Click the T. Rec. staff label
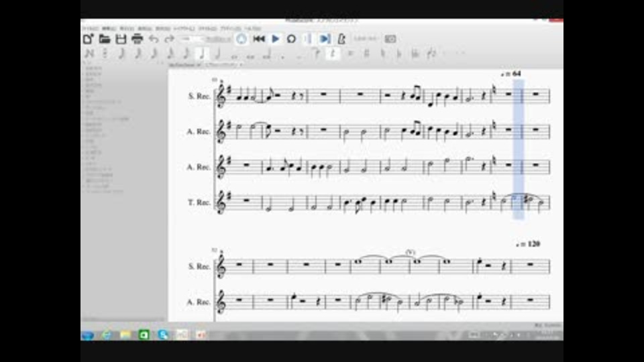 199,202
